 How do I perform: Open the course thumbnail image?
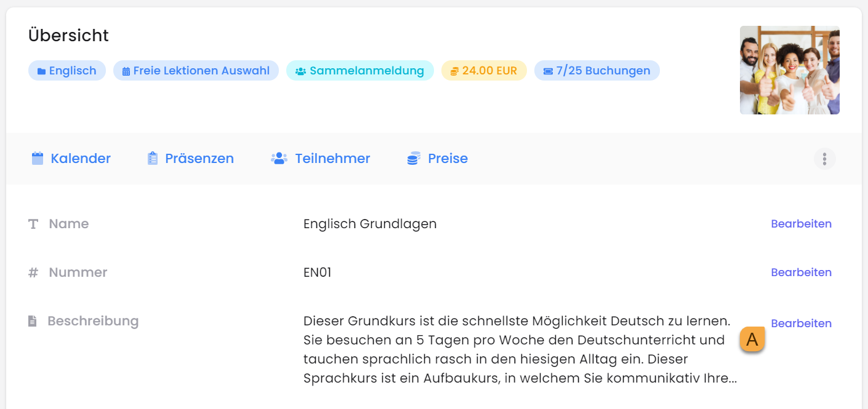[789, 70]
